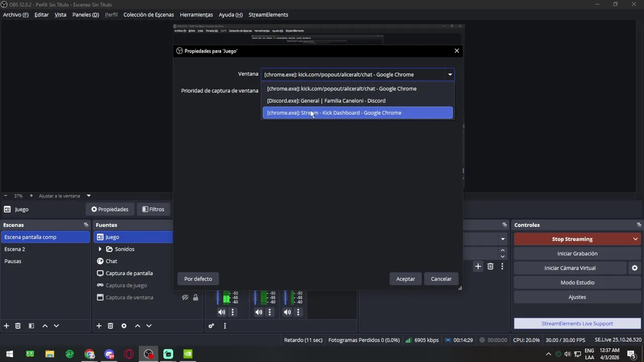Screen dimensions: 644x362
Task: Show hidden system tray icons
Action: tap(548, 354)
